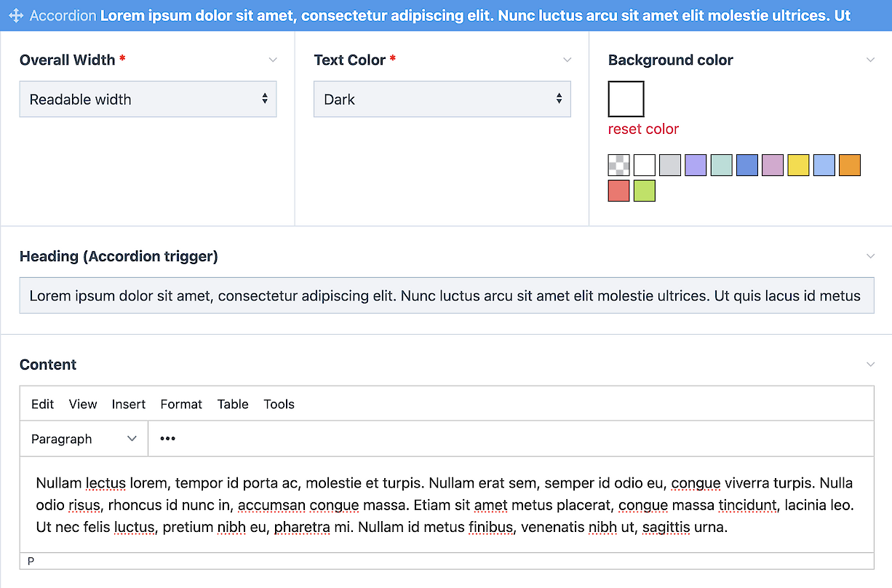Pick the yellow color swatch
Image resolution: width=892 pixels, height=588 pixels.
tap(798, 165)
